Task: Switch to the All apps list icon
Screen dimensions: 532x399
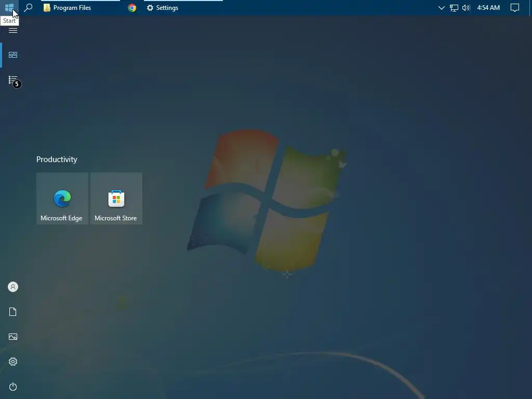Action: click(13, 80)
